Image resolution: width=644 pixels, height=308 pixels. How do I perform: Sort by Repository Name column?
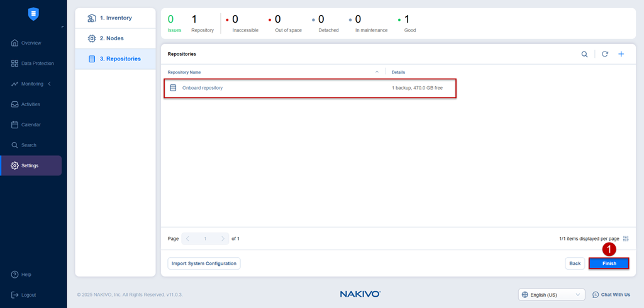184,72
